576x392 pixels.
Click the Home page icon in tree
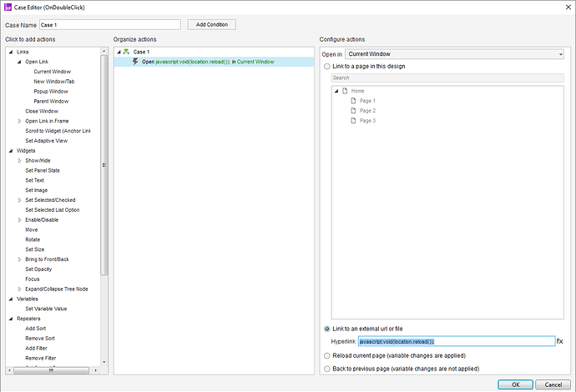pos(345,91)
